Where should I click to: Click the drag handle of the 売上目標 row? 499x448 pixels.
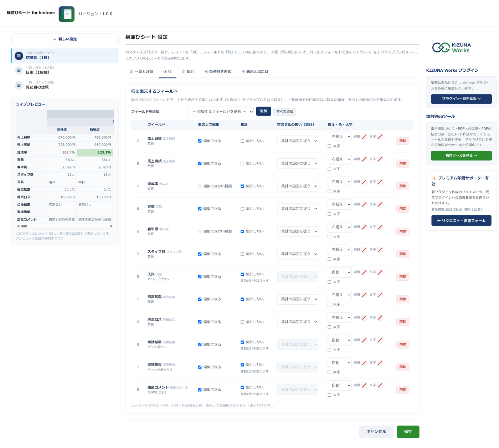(138, 141)
